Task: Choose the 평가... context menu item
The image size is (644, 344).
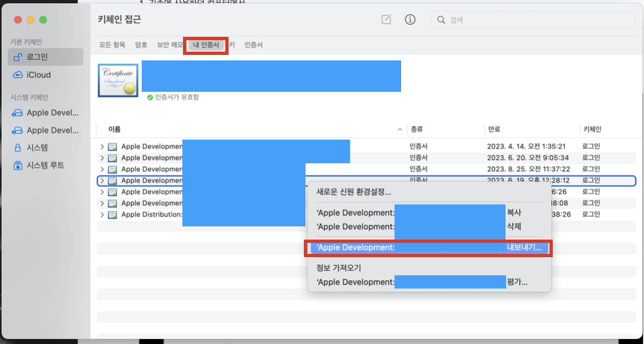Action: point(429,282)
